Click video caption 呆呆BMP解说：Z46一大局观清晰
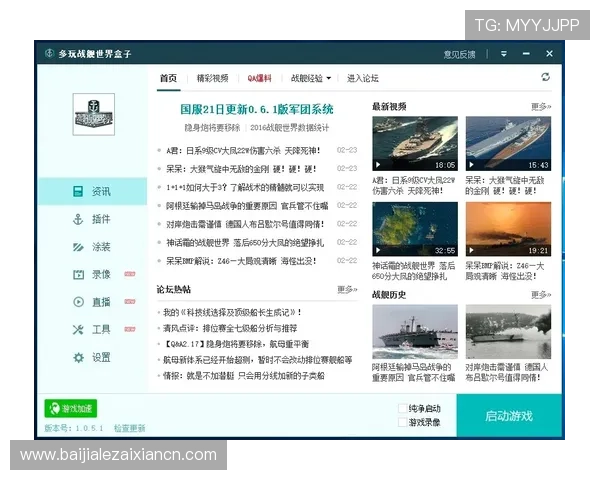The image size is (600, 480). (505, 271)
